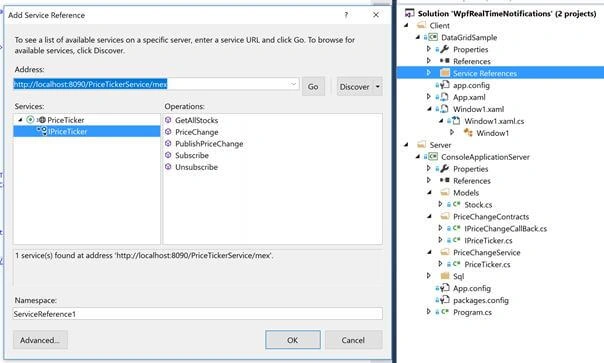
Task: Click the Go button
Action: 313,87
